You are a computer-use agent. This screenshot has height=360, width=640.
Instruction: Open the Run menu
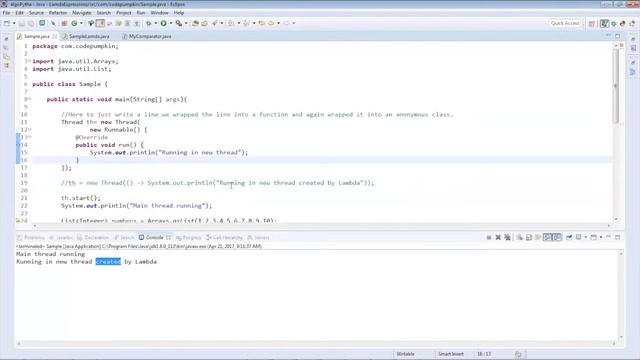point(141,13)
